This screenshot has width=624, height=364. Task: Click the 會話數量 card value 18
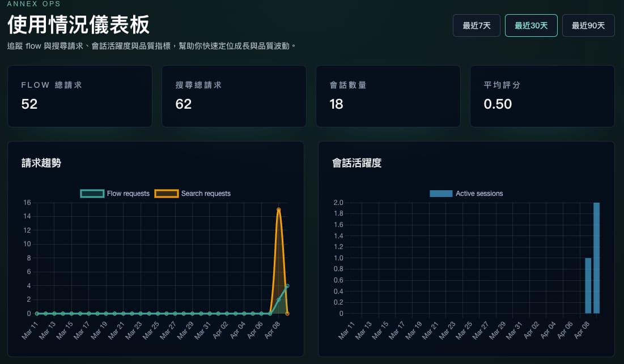[x=336, y=104]
